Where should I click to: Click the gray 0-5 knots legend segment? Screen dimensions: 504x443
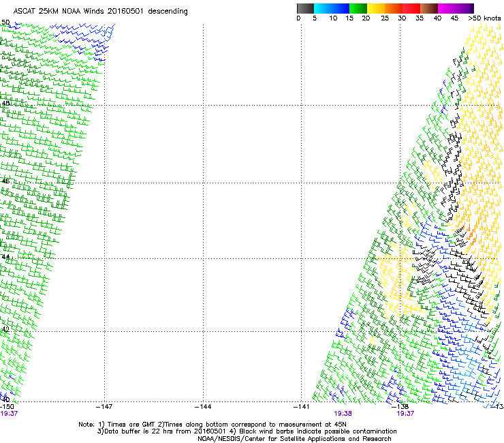[x=305, y=8]
